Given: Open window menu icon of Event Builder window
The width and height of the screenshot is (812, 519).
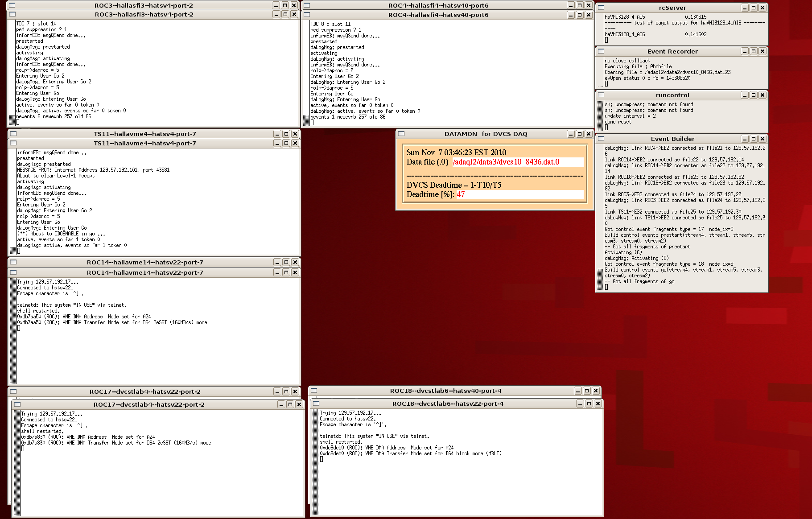Looking at the screenshot, I should point(601,139).
